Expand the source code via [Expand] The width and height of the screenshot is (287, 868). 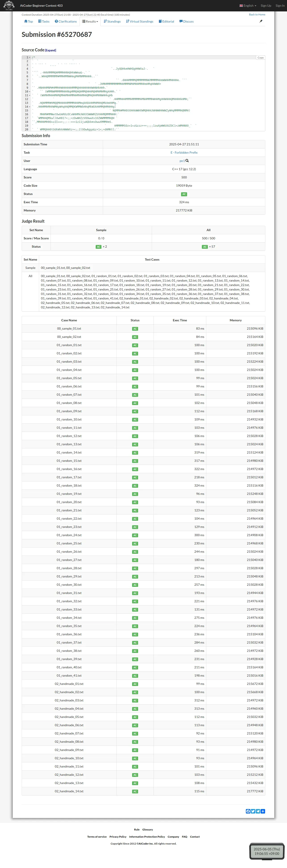(x=51, y=50)
